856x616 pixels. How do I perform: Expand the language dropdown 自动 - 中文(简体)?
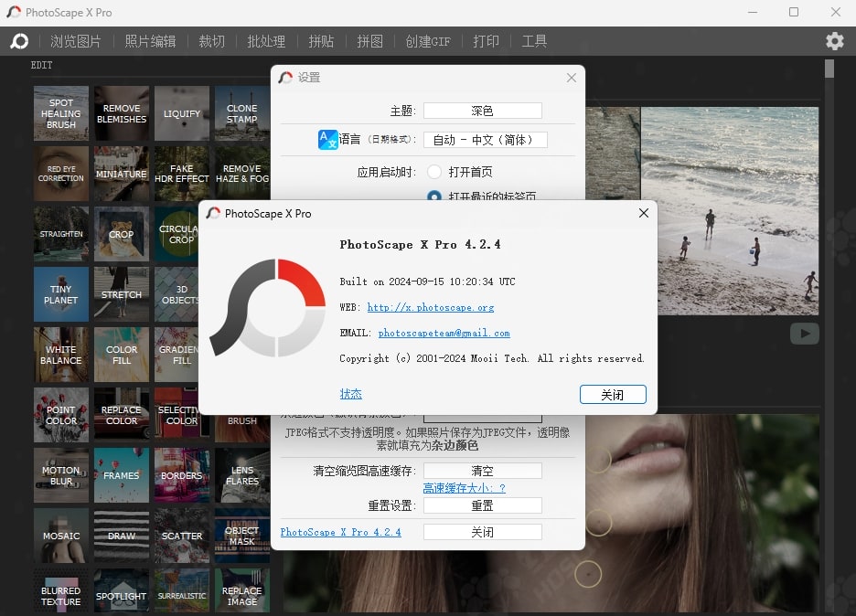click(485, 140)
